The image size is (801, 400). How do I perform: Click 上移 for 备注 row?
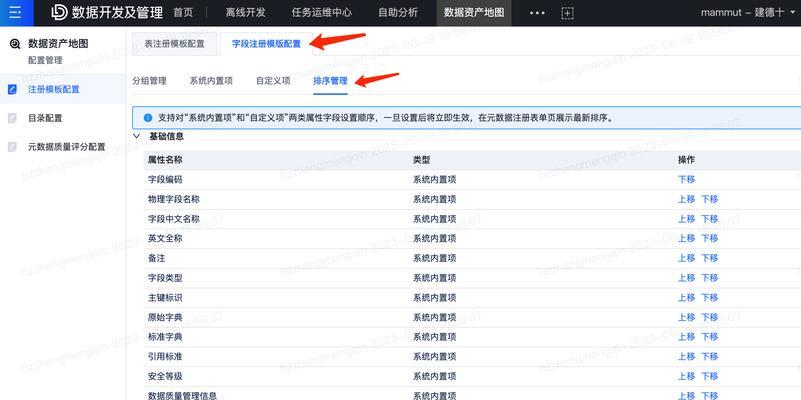coord(686,258)
